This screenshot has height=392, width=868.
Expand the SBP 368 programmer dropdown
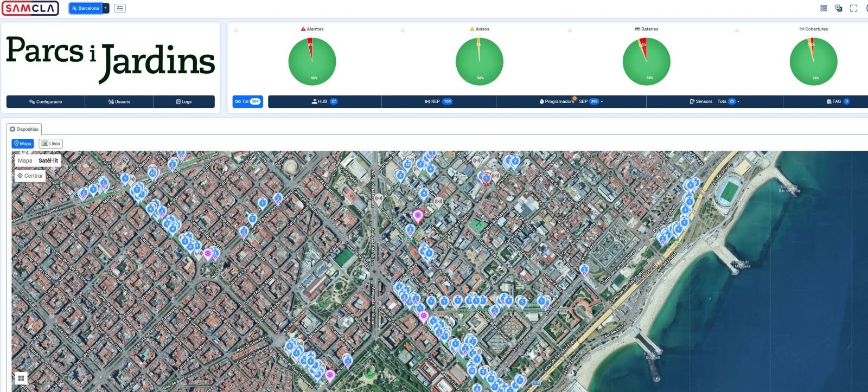591,101
